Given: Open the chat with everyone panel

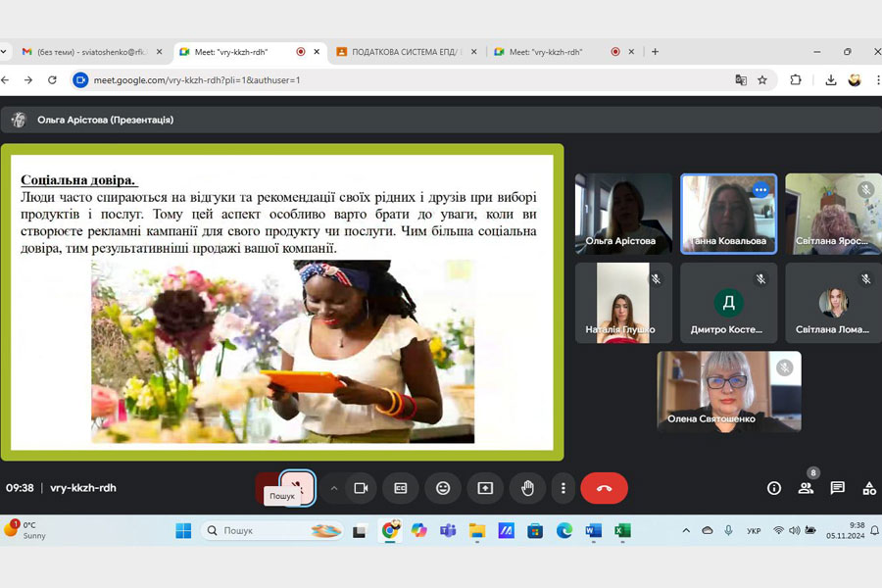Looking at the screenshot, I should [837, 488].
